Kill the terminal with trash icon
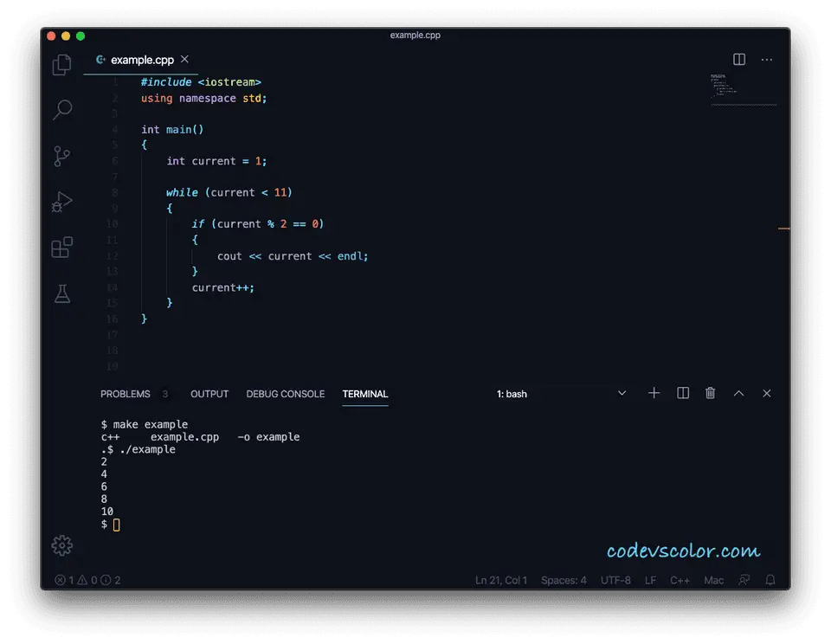831x644 pixels. click(710, 393)
